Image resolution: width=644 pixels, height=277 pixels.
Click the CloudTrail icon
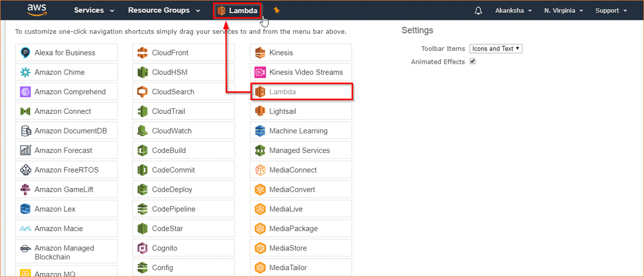click(x=143, y=111)
